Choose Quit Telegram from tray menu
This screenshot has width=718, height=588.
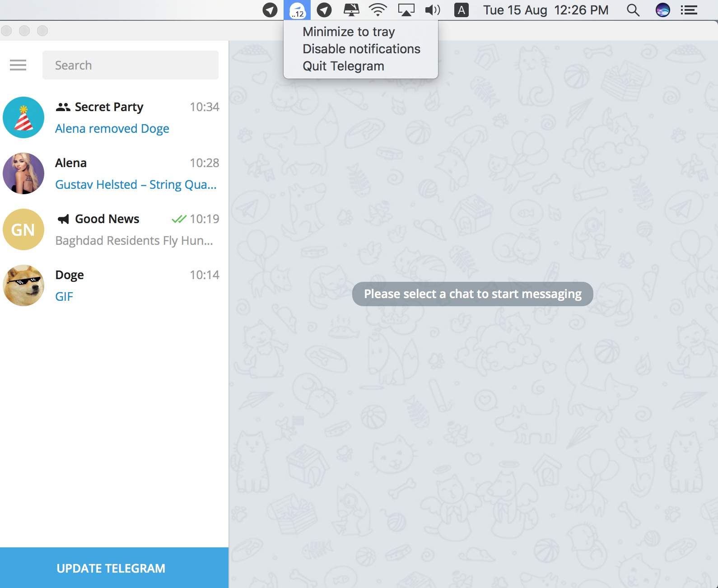click(x=360, y=66)
